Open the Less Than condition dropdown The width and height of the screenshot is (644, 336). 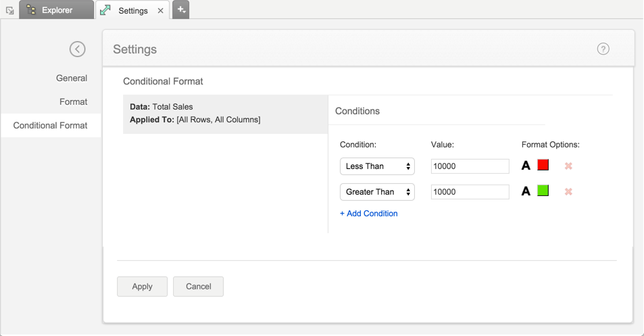point(377,166)
